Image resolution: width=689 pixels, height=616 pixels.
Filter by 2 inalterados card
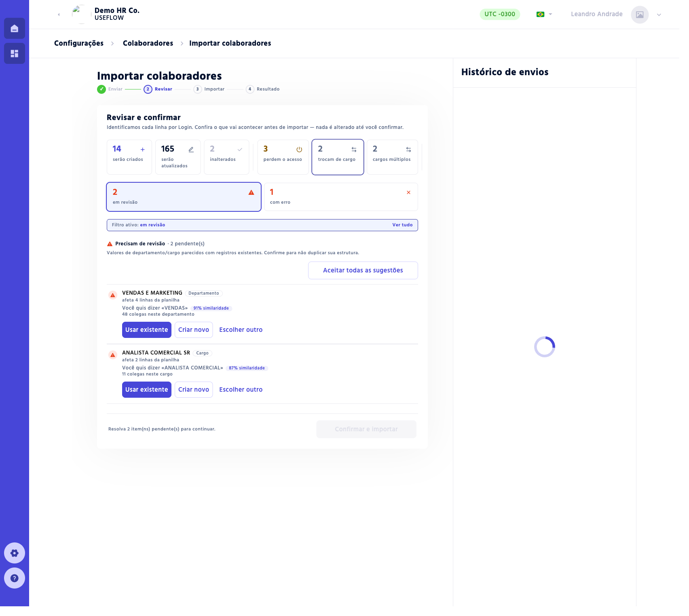tap(226, 157)
